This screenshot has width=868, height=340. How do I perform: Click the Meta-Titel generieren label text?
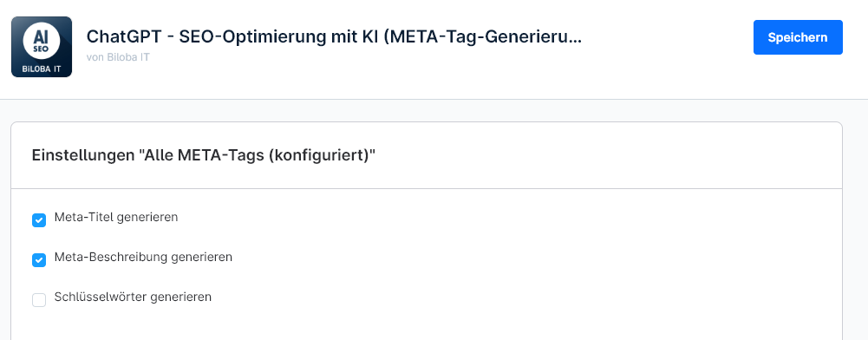116,217
